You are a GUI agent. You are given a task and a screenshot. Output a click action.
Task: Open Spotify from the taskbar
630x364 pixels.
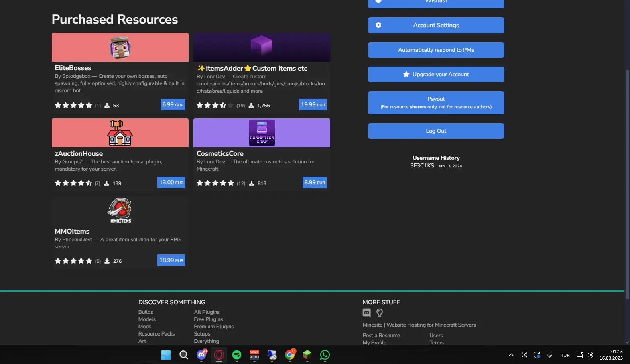237,355
